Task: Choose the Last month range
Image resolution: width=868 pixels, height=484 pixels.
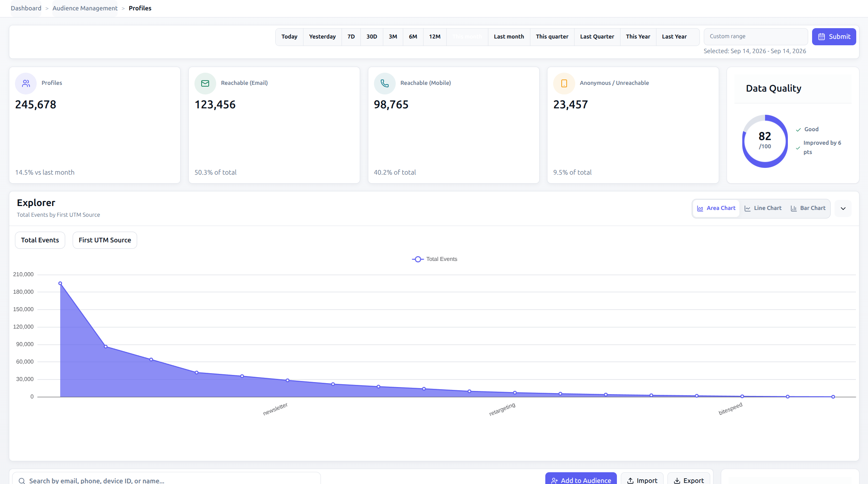Action: pyautogui.click(x=509, y=37)
